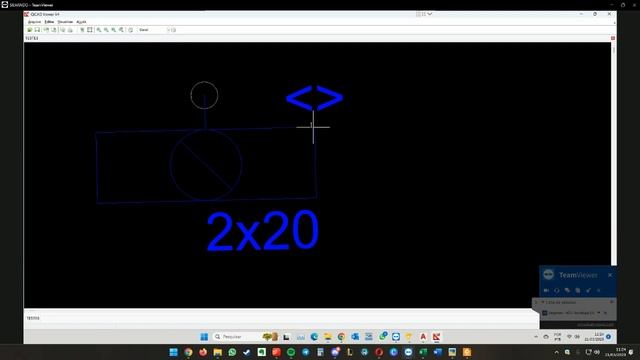Open Outlook from the remote taskbar
The image size is (640, 360).
tap(355, 337)
